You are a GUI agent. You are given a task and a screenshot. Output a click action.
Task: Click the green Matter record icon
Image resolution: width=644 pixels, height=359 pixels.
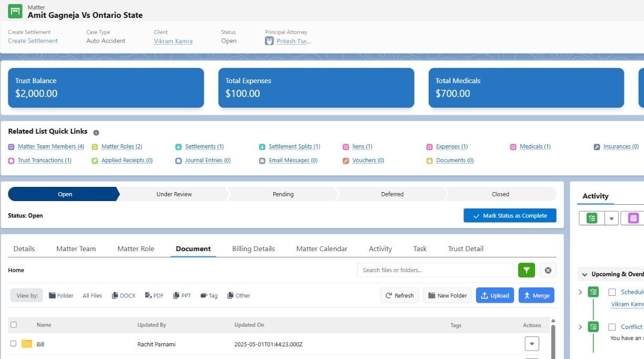(15, 11)
